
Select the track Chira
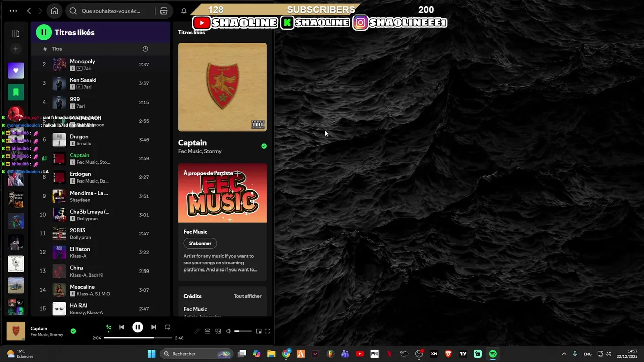coord(101,271)
